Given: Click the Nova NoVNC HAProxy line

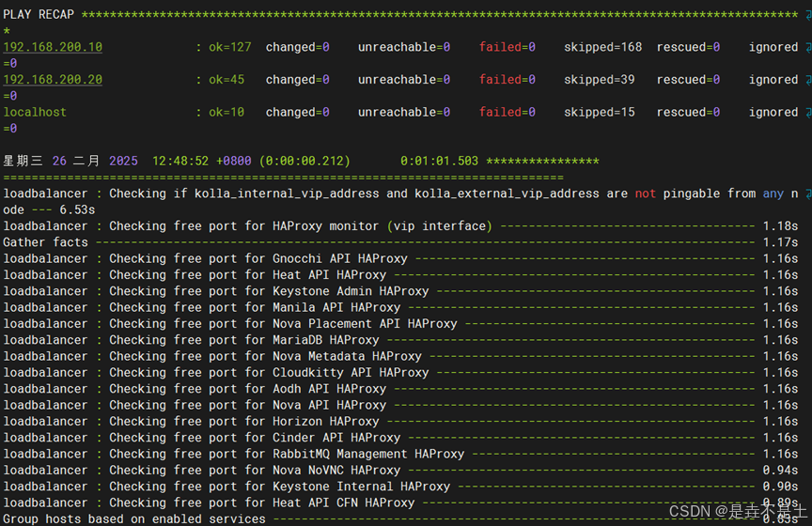Looking at the screenshot, I should coord(400,470).
